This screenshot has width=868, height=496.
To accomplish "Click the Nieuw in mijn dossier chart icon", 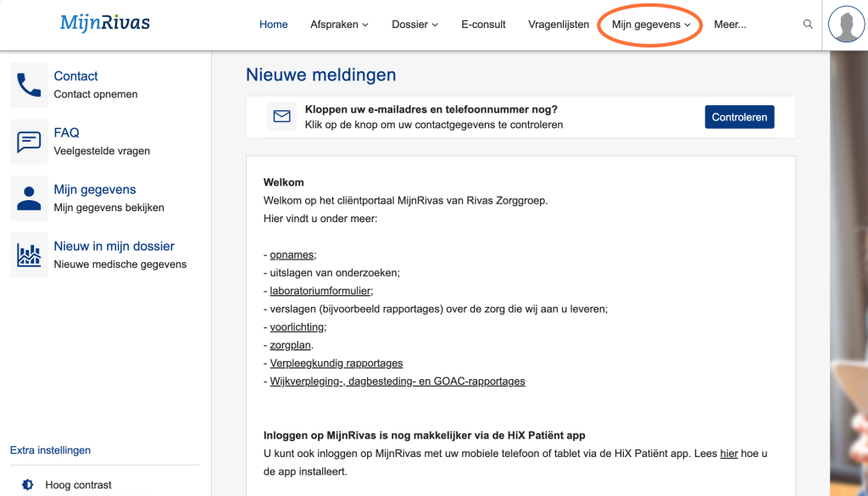I will pyautogui.click(x=29, y=255).
